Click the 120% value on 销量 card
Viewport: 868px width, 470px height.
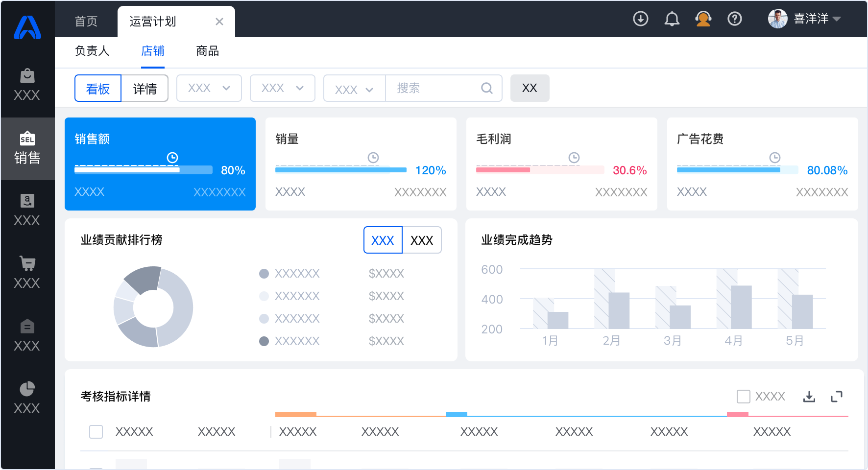pos(431,170)
